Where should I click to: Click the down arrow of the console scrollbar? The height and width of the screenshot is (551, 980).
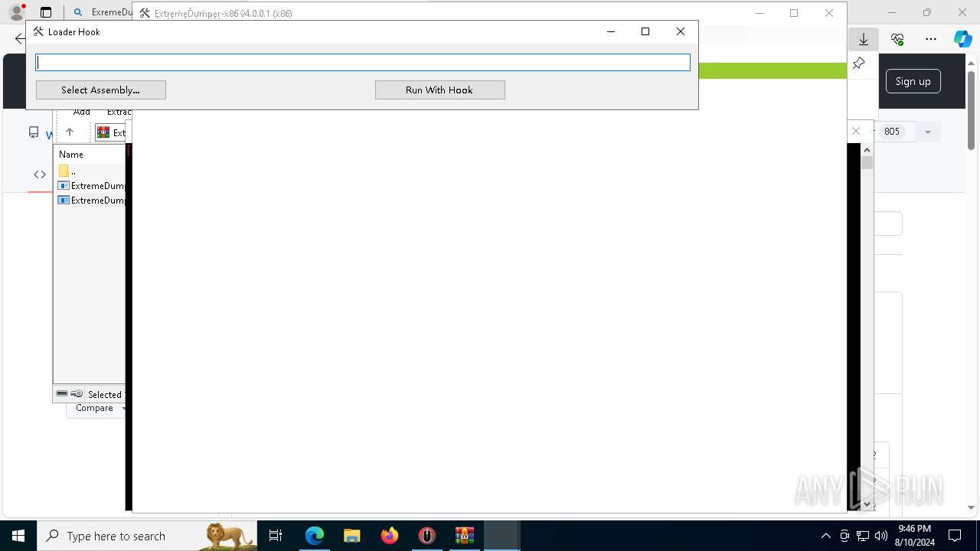(x=867, y=504)
